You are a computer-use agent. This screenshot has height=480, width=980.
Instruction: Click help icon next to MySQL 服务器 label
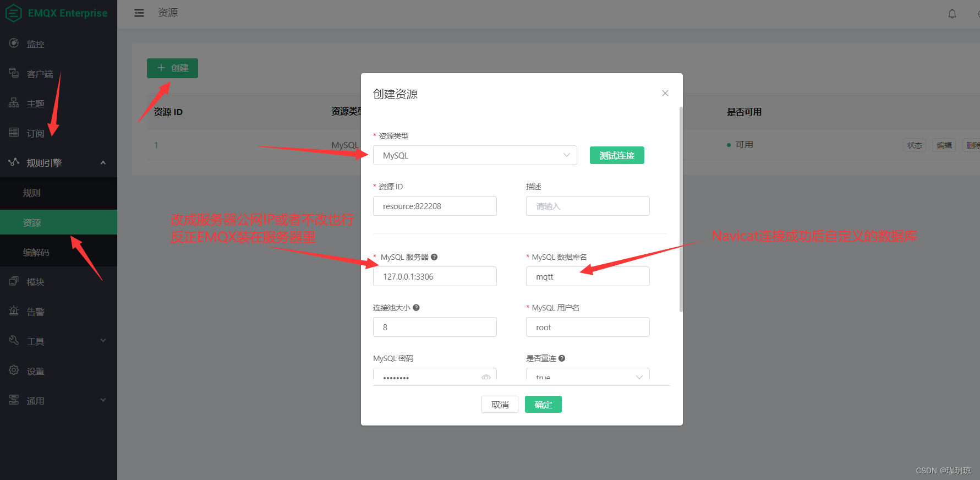[434, 257]
